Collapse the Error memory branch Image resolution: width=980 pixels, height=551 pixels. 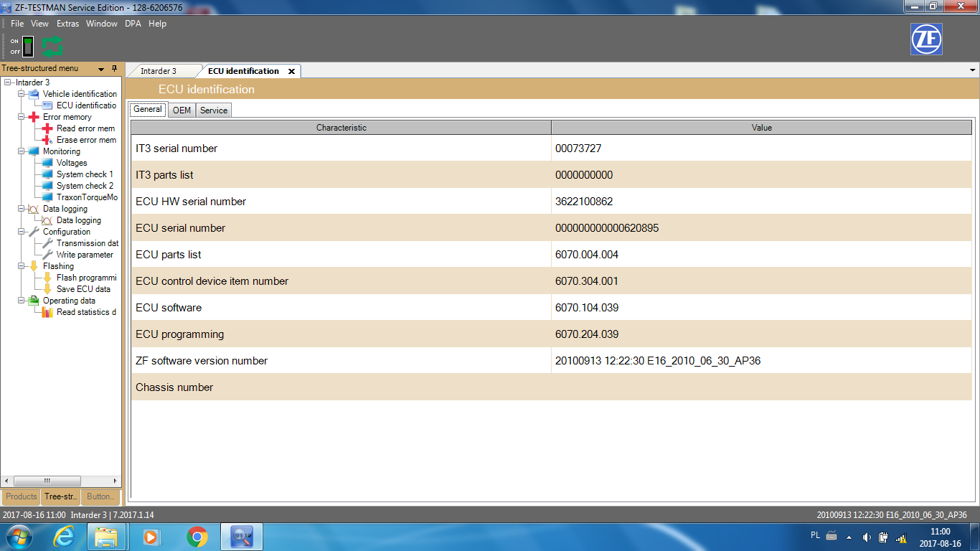[x=22, y=117]
